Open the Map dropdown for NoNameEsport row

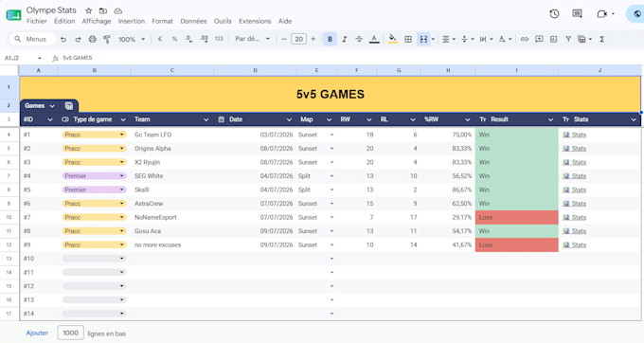tap(331, 217)
